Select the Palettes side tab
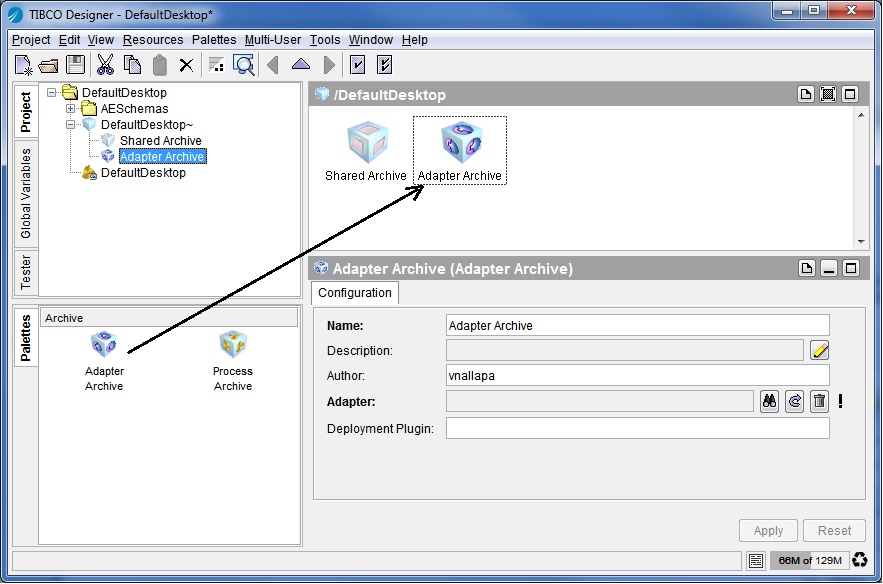883x584 pixels. 26,337
